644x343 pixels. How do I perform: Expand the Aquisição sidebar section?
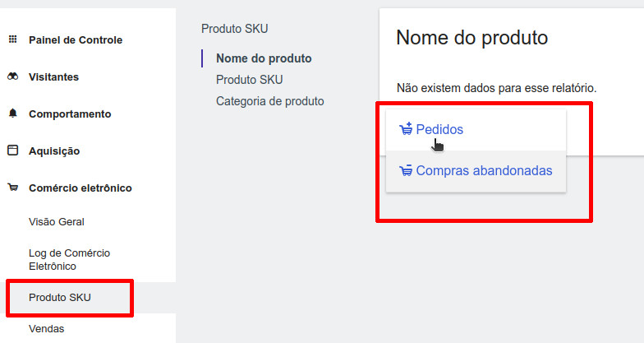click(54, 151)
